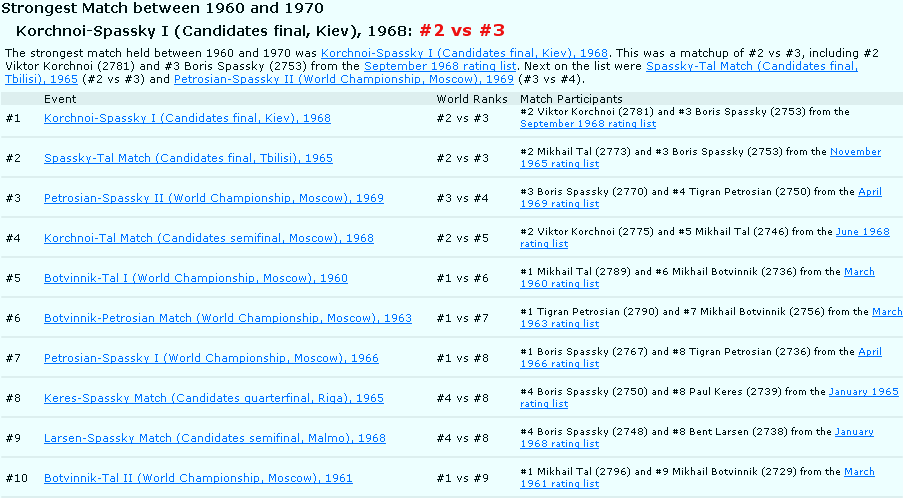This screenshot has height=498, width=903.
Task: Click Spassky-Tal Match link in intro paragraph
Action: tap(751, 66)
